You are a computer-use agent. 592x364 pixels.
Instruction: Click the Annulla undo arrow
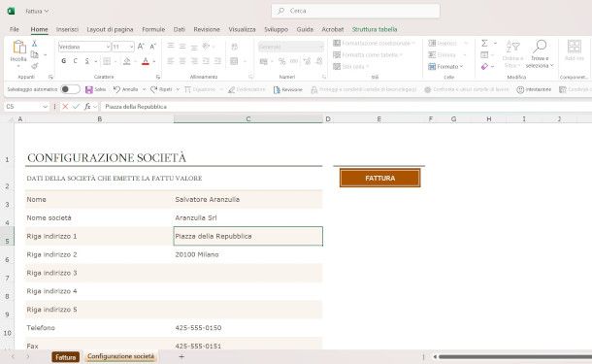(116, 89)
